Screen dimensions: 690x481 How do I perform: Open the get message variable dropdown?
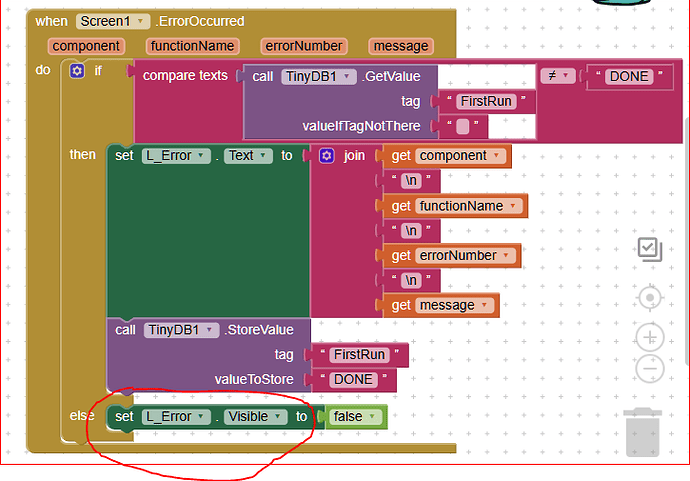(454, 305)
